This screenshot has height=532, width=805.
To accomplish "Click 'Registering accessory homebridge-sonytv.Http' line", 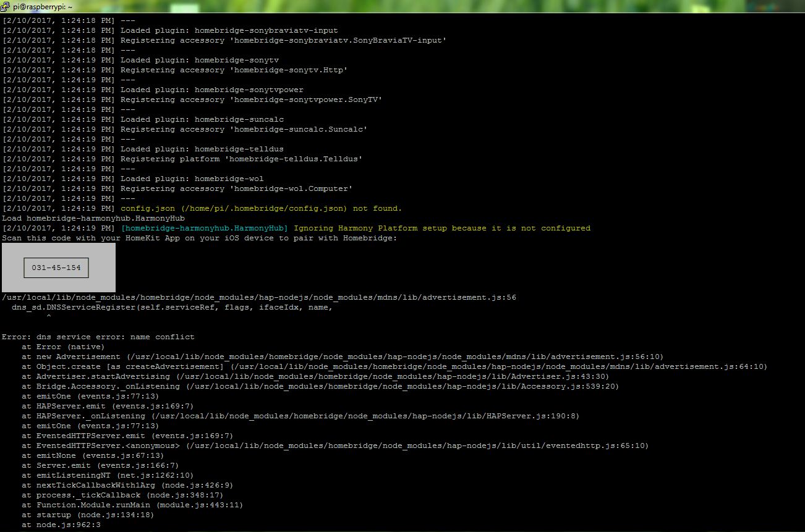I will click(234, 70).
